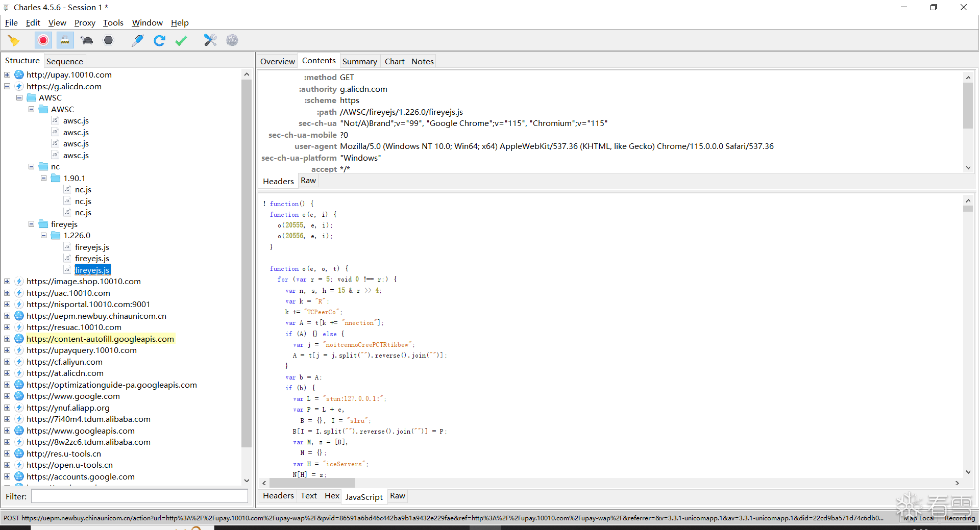Collapse the fireyejs folder
The width and height of the screenshot is (980, 530).
(x=32, y=224)
